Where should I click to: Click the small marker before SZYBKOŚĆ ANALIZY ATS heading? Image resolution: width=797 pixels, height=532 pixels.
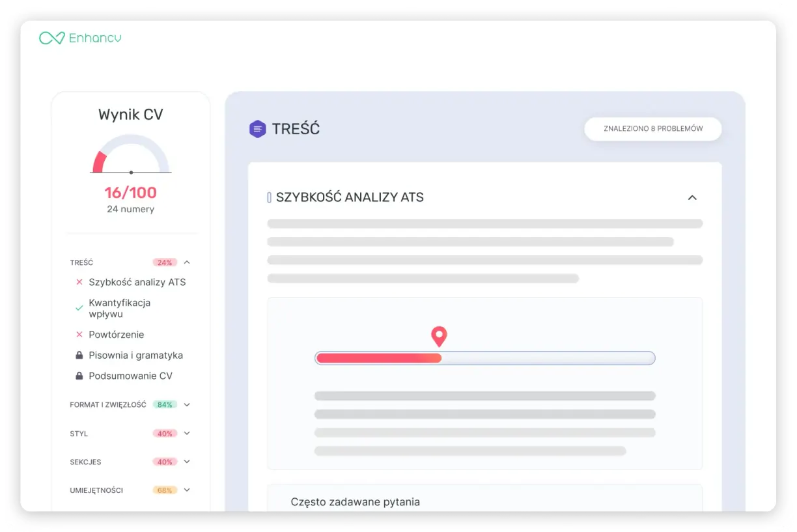pyautogui.click(x=269, y=197)
